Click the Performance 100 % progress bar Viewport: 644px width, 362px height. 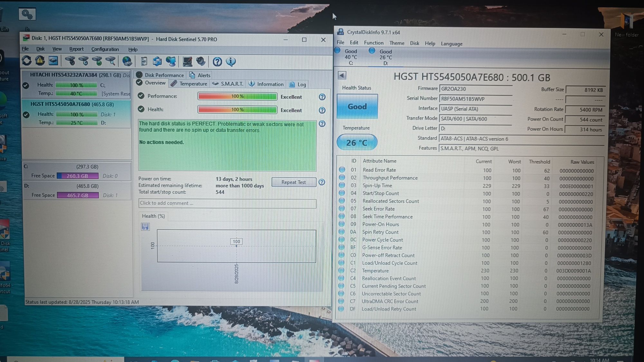click(x=237, y=96)
